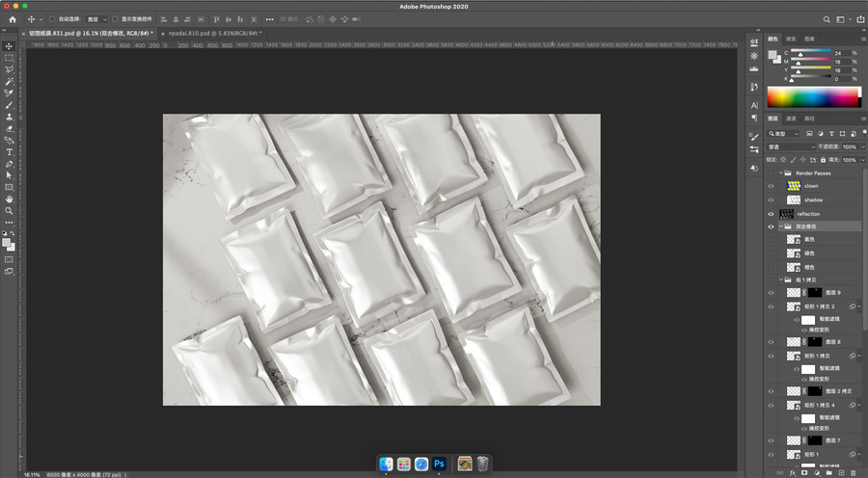The width and height of the screenshot is (868, 478).
Task: Open the three-dots menu in the options bar
Action: (270, 19)
